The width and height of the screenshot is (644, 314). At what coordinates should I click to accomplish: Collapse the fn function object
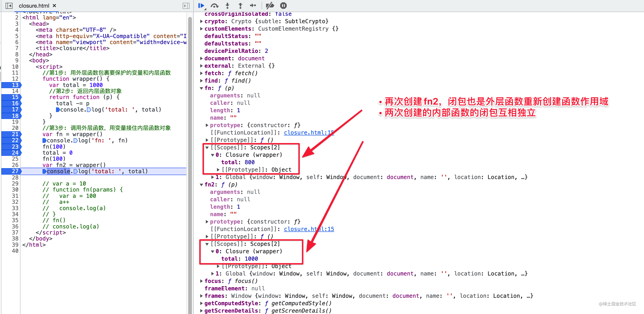[201, 88]
